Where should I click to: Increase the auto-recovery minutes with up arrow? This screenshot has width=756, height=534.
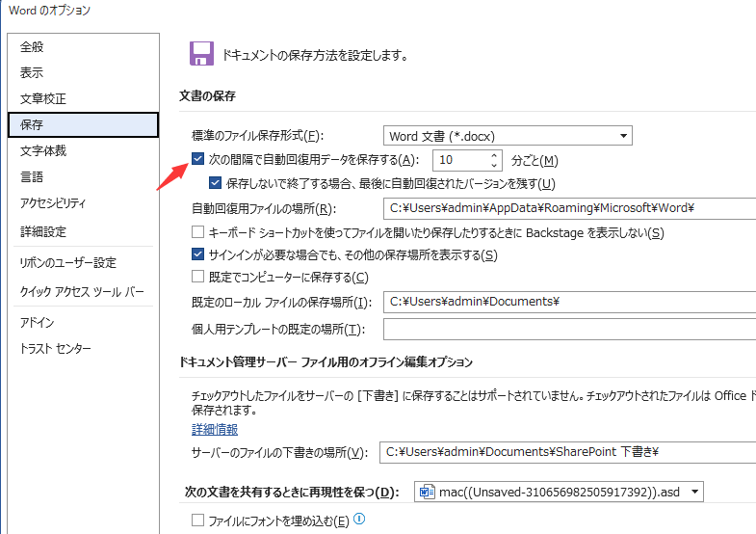point(494,155)
